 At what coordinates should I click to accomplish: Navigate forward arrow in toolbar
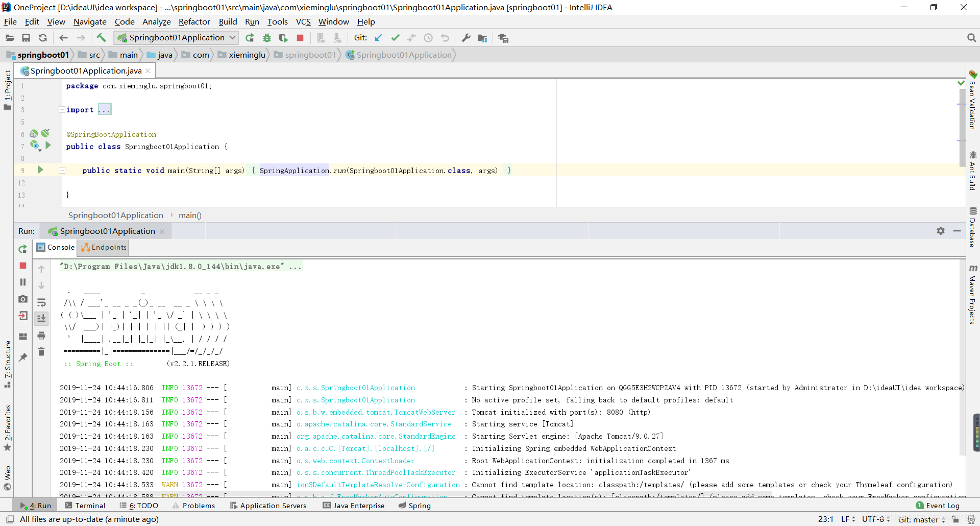pos(81,38)
